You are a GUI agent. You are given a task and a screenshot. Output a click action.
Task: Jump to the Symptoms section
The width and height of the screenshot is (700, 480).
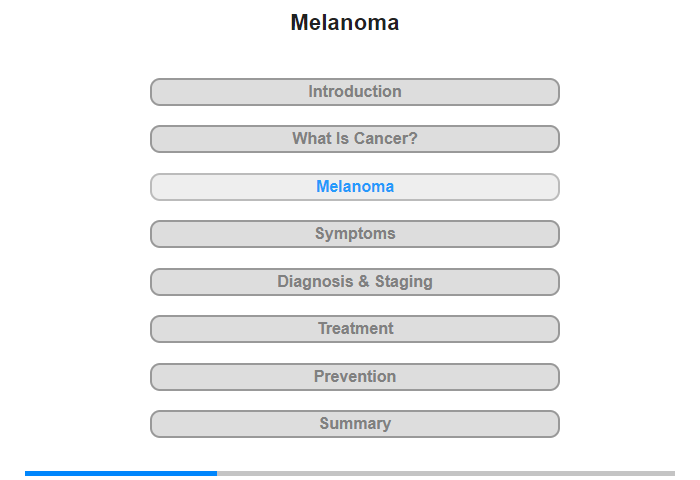pyautogui.click(x=354, y=234)
